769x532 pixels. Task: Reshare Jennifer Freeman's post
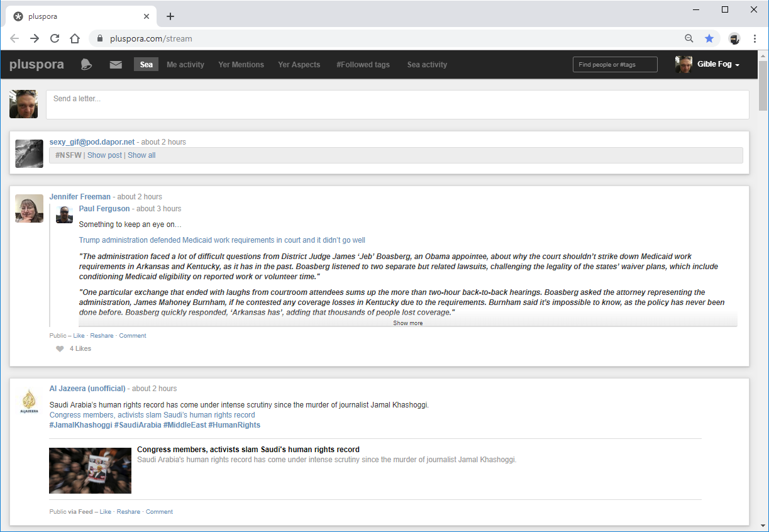(102, 336)
